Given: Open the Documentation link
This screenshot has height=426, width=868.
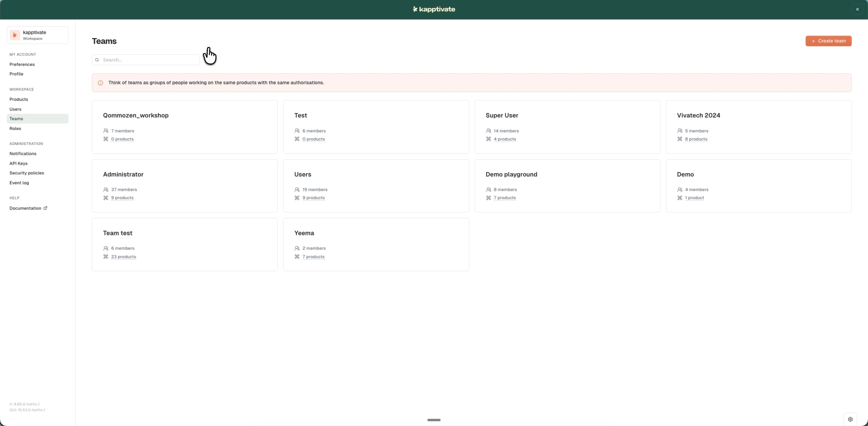Looking at the screenshot, I should (28, 208).
